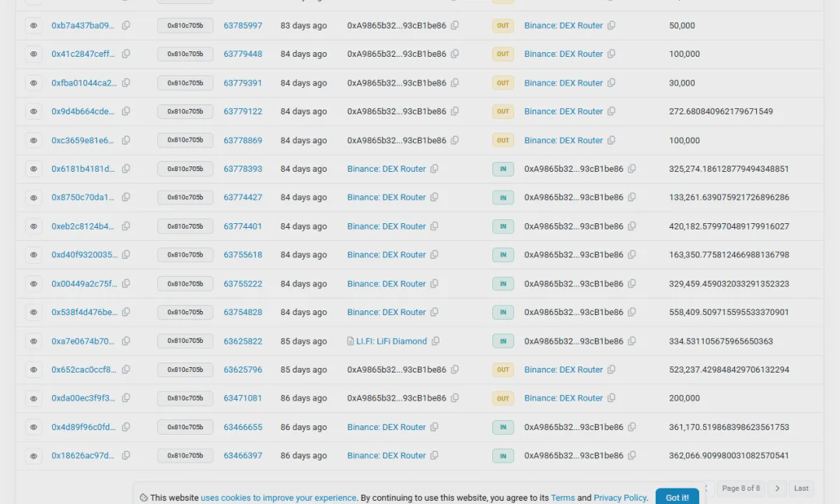Image resolution: width=840 pixels, height=504 pixels.
Task: Copy hash 0xa7e0674b70 to clipboard
Action: tap(126, 341)
